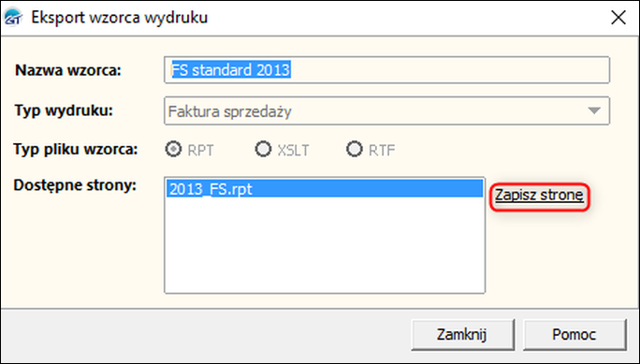Click the Zapisz stronę button
Screen dimensions: 640x364
(540, 197)
